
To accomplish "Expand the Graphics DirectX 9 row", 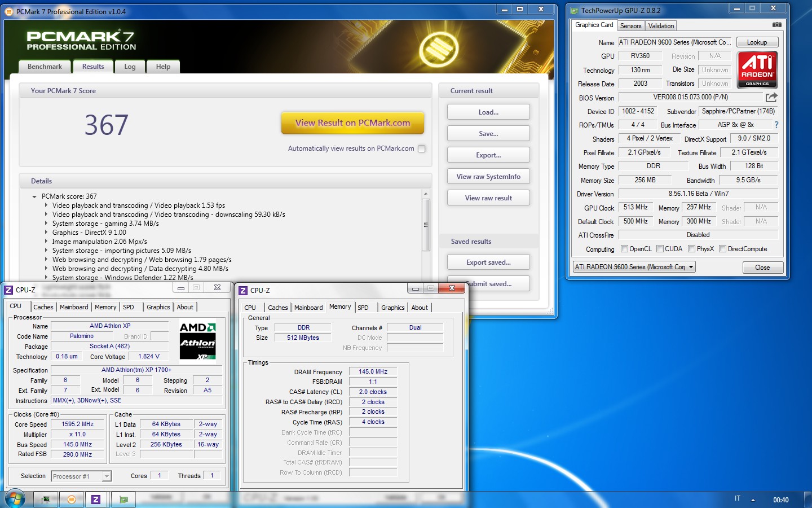I will click(x=46, y=233).
